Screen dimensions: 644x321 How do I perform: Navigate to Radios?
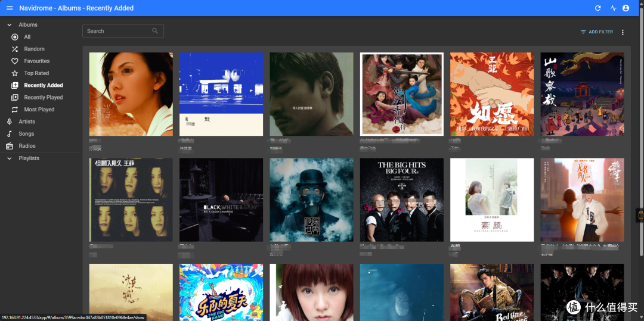(27, 146)
